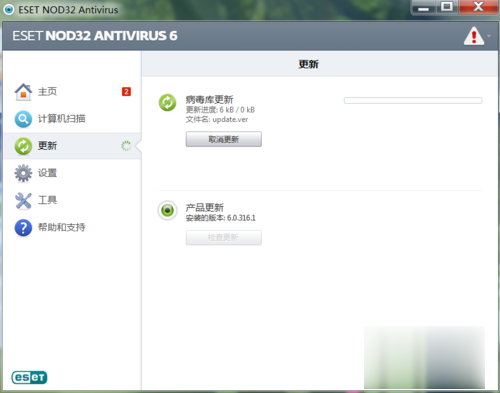Click the green refresh icon next to 病毒库更新

(x=167, y=103)
